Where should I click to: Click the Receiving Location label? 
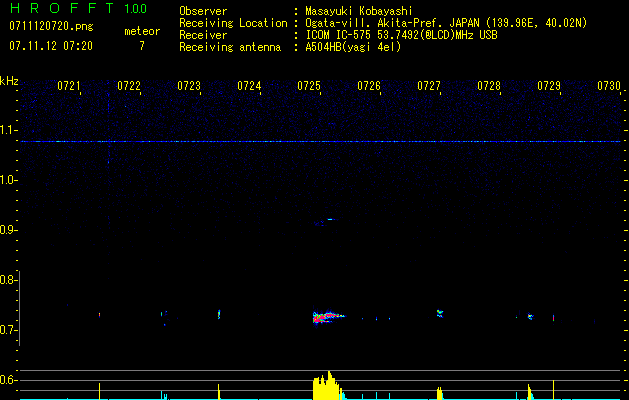pos(233,23)
